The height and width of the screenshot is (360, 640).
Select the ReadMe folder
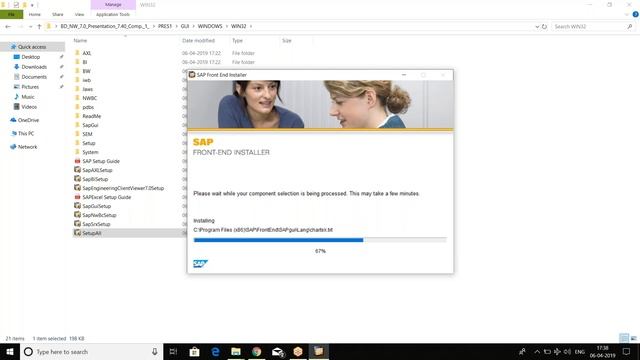click(91, 116)
